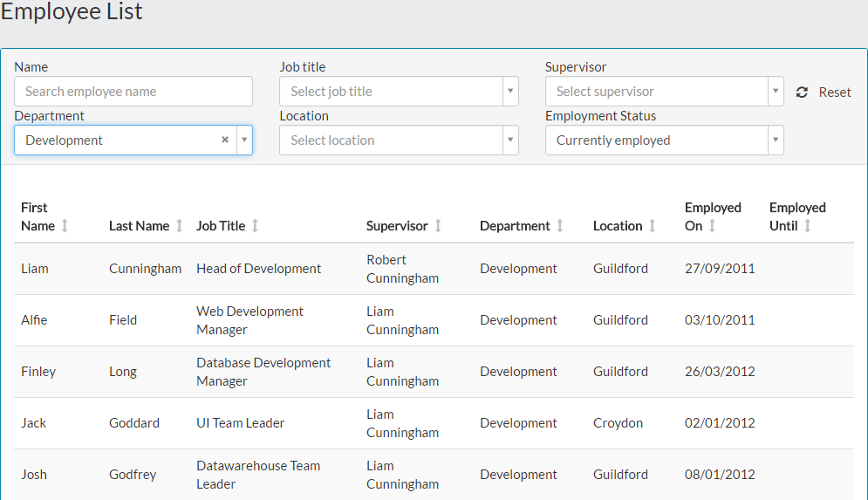Screen dimensions: 868x500
Task: Click the Employed On sort icon
Action: (712, 226)
